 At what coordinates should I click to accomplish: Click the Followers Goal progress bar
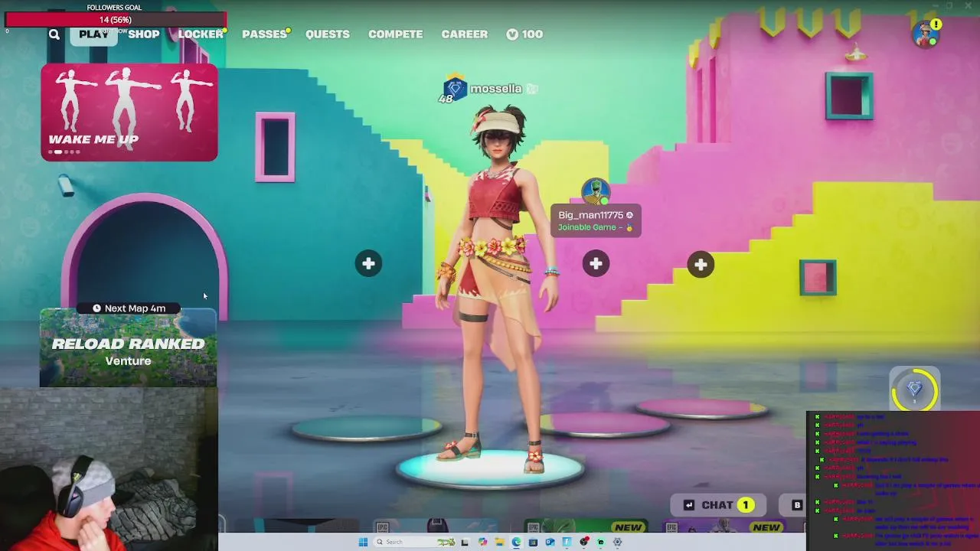pyautogui.click(x=116, y=19)
